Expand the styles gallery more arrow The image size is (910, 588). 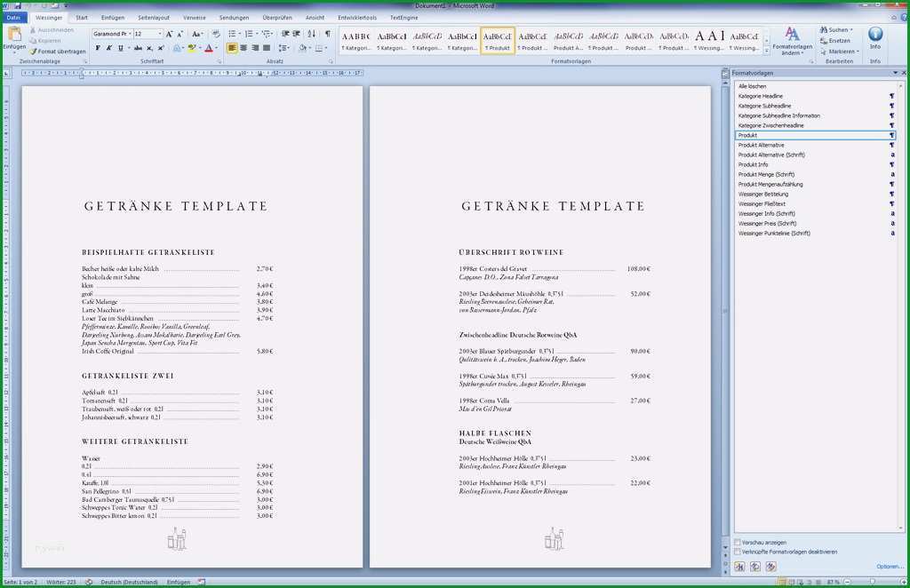(767, 51)
